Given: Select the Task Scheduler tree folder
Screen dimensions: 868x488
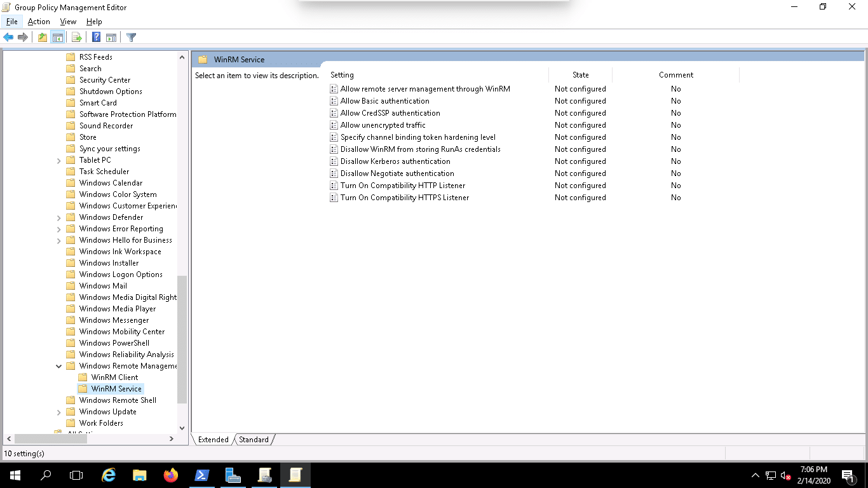Looking at the screenshot, I should 104,172.
